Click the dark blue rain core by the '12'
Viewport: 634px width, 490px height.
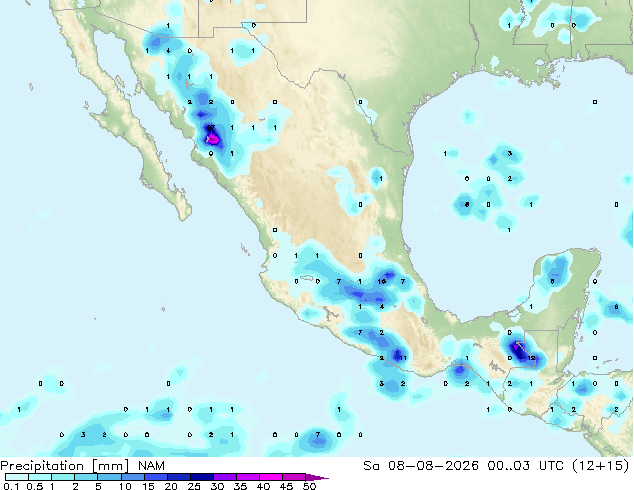pyautogui.click(x=520, y=353)
